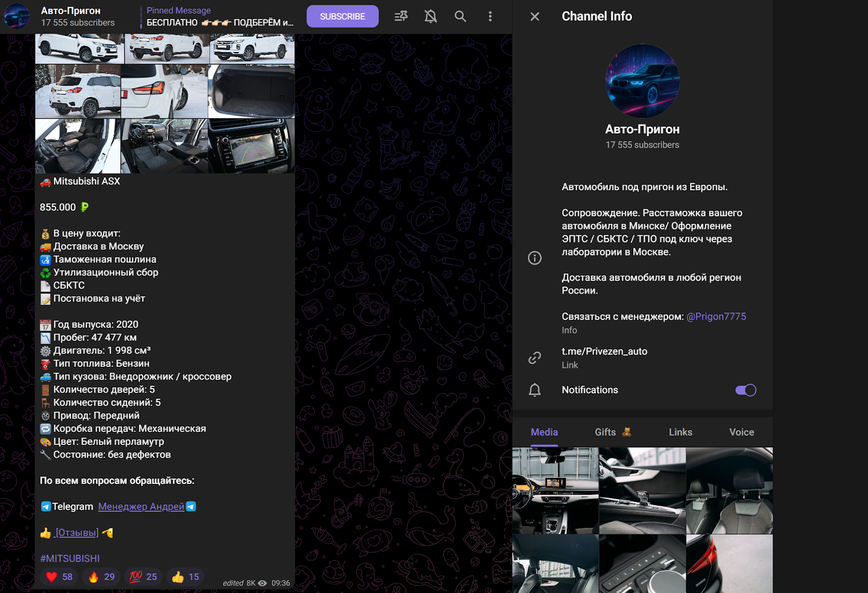Viewport: 868px width, 593px height.
Task: Toggle the heart reaction on the post
Action: click(59, 577)
